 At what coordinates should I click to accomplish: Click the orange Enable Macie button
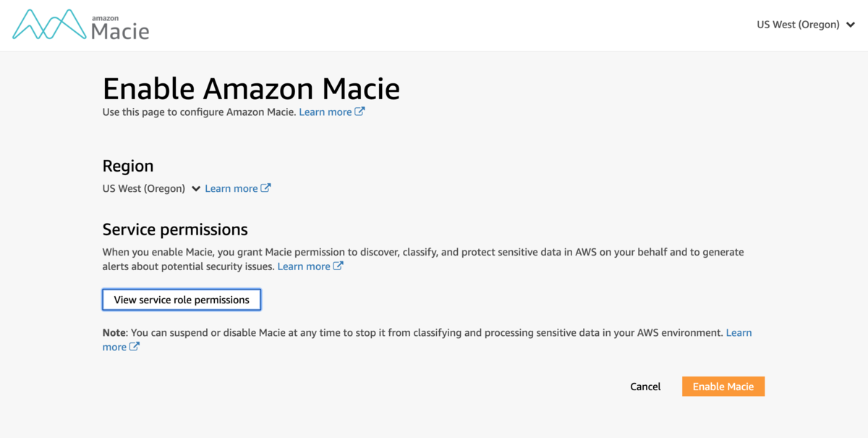(x=723, y=387)
